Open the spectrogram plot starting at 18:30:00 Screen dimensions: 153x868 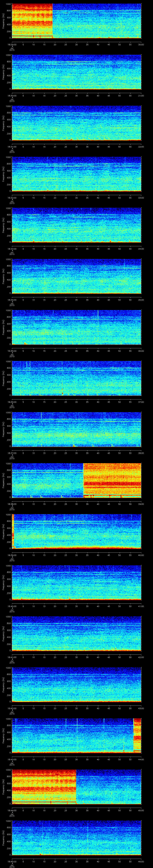(x=76, y=72)
